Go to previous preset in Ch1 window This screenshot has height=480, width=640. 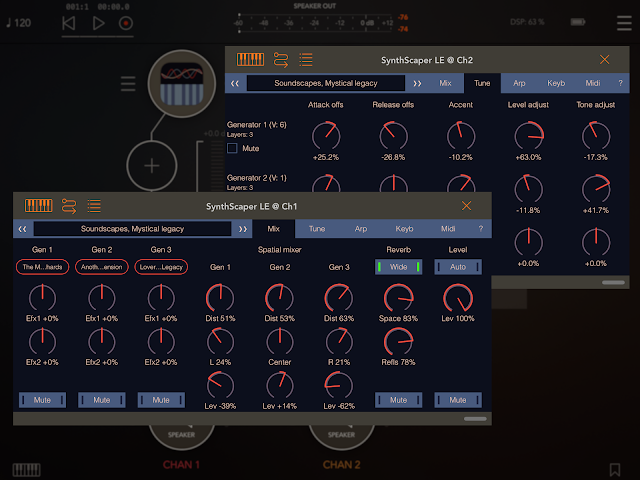click(x=22, y=229)
